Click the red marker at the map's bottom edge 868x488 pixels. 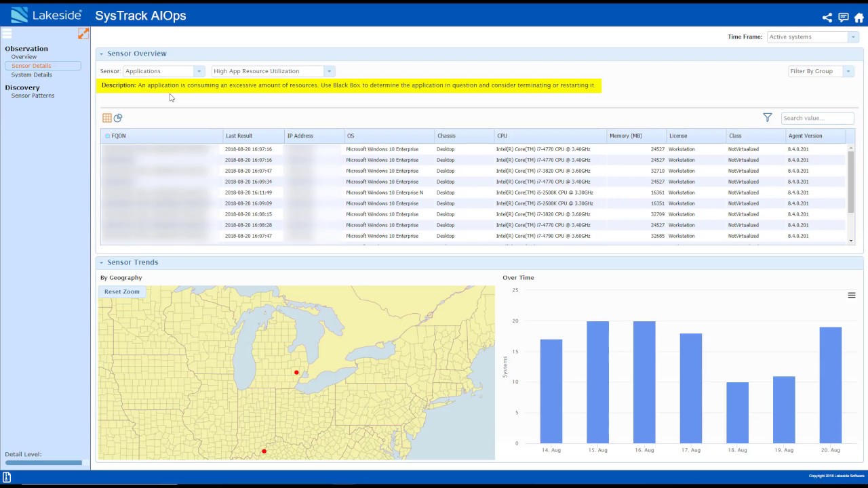[264, 451]
